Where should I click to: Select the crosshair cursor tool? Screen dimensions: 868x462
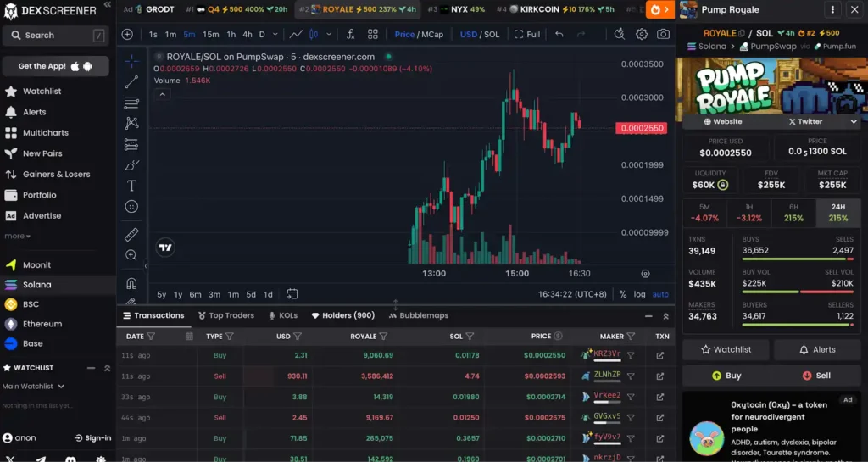[x=131, y=61]
